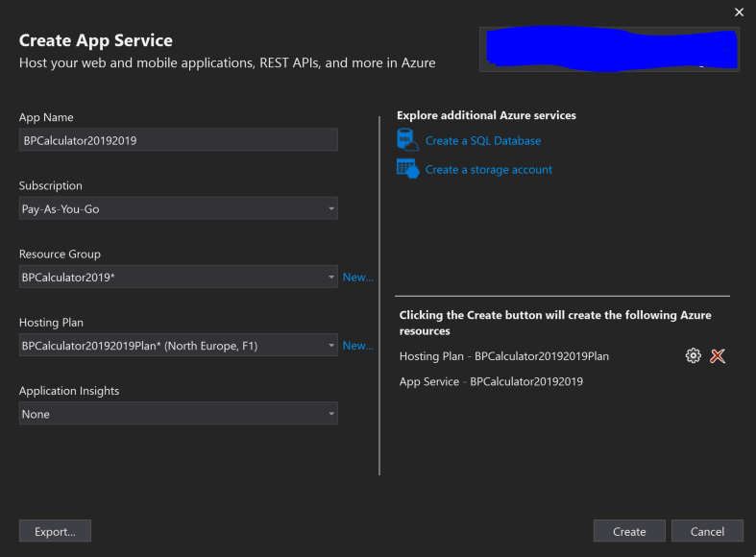Click the storage account icon

tap(407, 169)
